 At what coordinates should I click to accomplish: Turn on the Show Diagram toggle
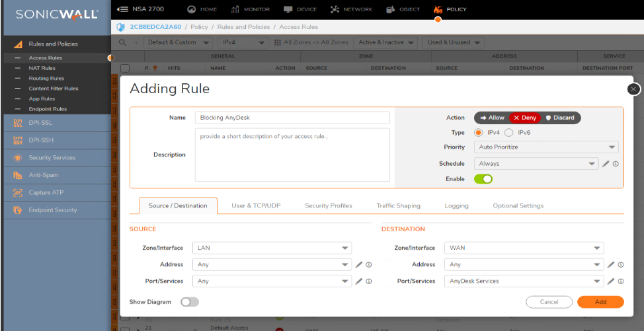[x=190, y=302]
